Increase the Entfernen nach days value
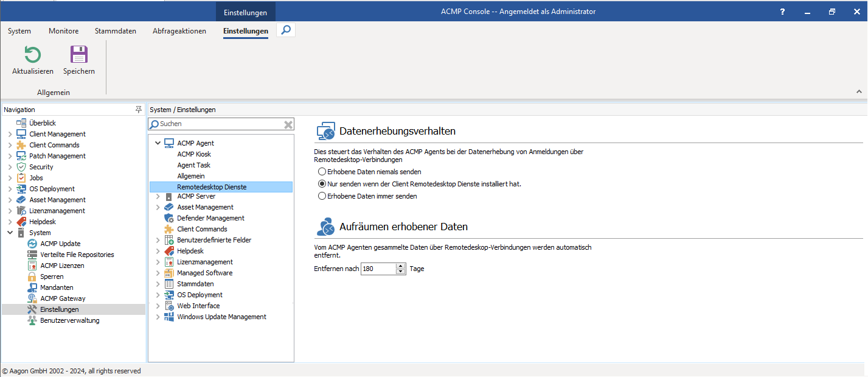 400,266
